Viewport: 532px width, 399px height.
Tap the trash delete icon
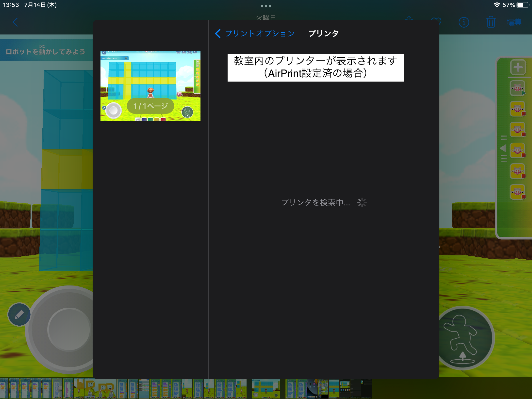pos(491,22)
